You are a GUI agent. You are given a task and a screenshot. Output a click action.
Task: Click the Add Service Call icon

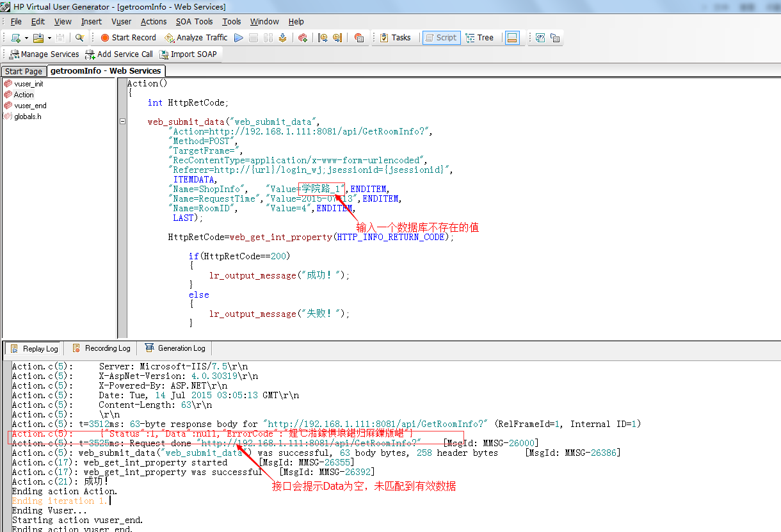(119, 54)
